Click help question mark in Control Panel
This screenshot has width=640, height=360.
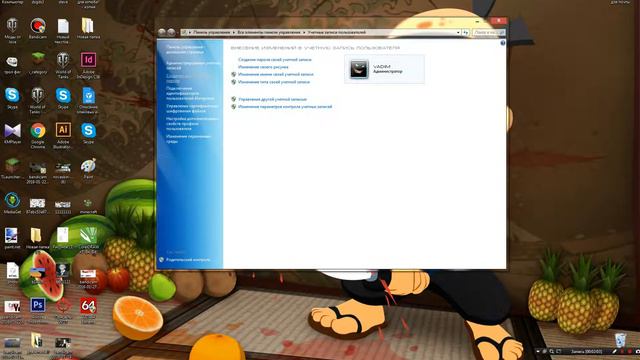pyautogui.click(x=502, y=43)
